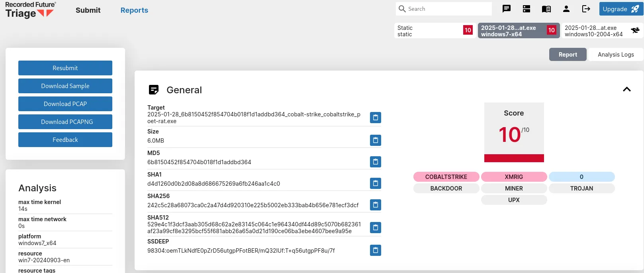Go to the Submit page
Viewport: 644px width, 273px height.
tap(88, 10)
